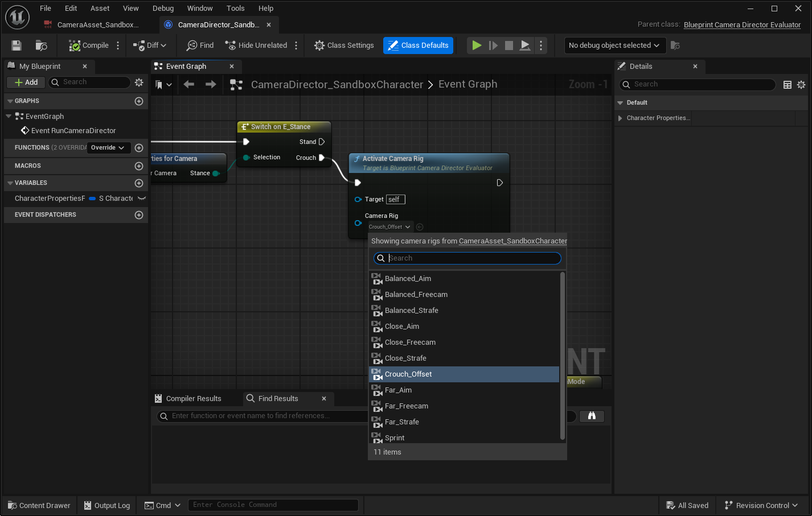The height and width of the screenshot is (516, 812).
Task: Open the Asset menu
Action: [x=100, y=8]
